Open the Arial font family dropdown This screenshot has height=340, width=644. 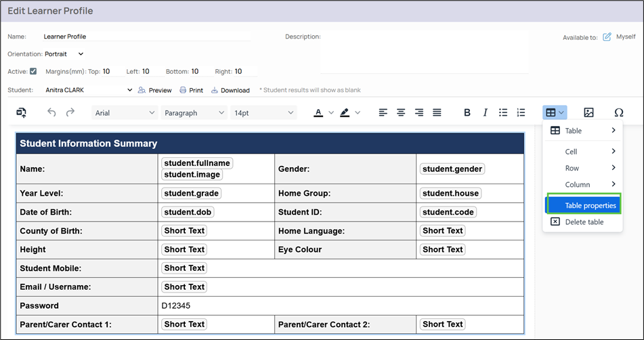124,113
